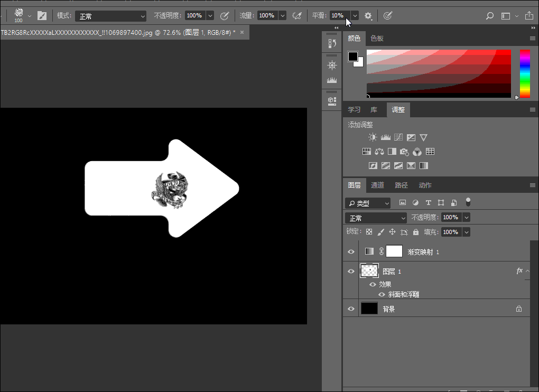539x392 pixels.
Task: Toggle visibility of 斜面和浮雕 effect
Action: [x=382, y=294]
